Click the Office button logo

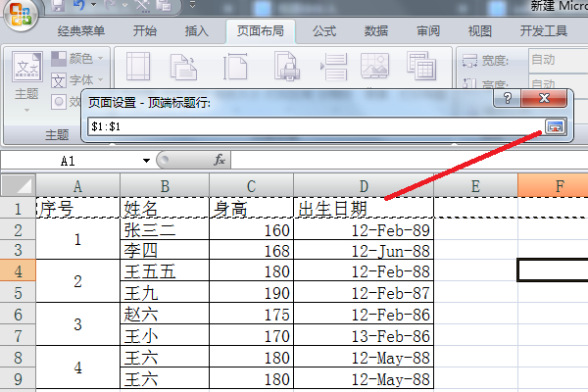(20, 15)
